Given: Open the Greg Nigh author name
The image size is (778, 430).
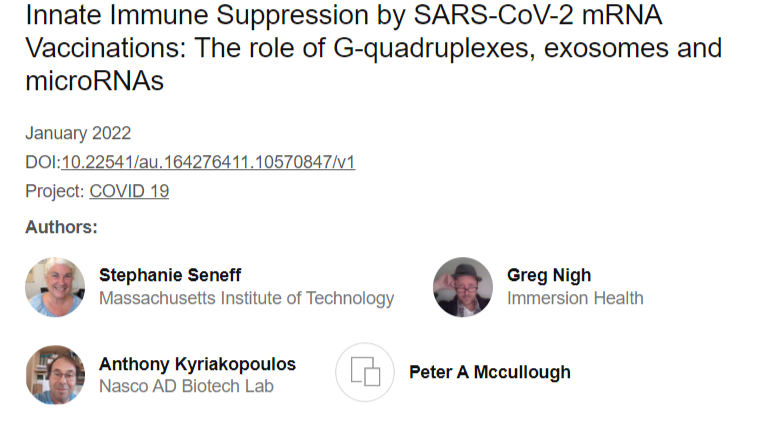Looking at the screenshot, I should coord(549,275).
